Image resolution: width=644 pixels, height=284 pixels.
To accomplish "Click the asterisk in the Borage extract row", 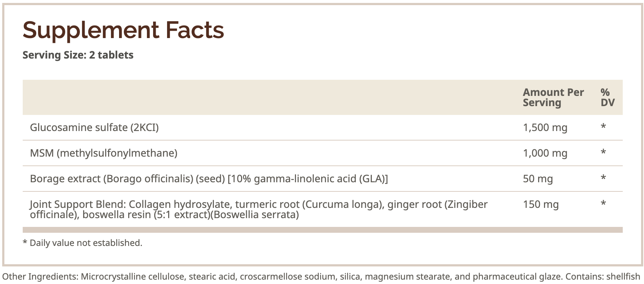I will tap(603, 178).
